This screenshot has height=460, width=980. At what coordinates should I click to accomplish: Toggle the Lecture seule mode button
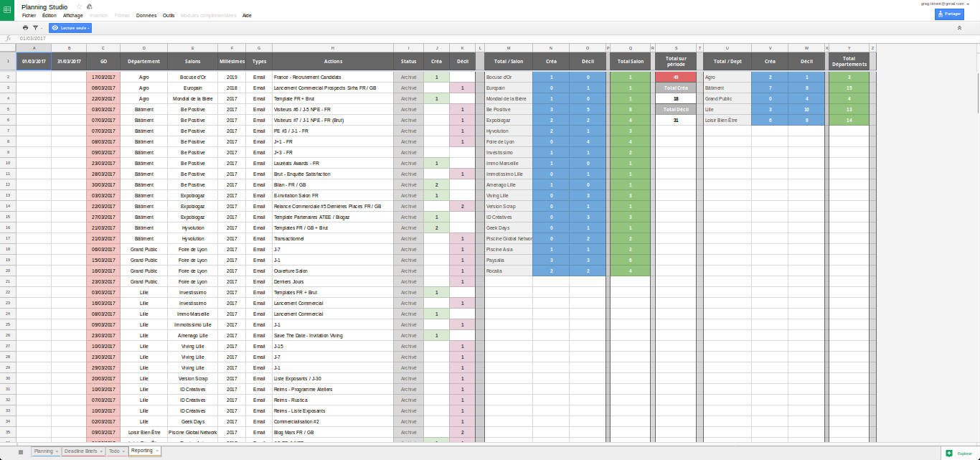(68, 28)
